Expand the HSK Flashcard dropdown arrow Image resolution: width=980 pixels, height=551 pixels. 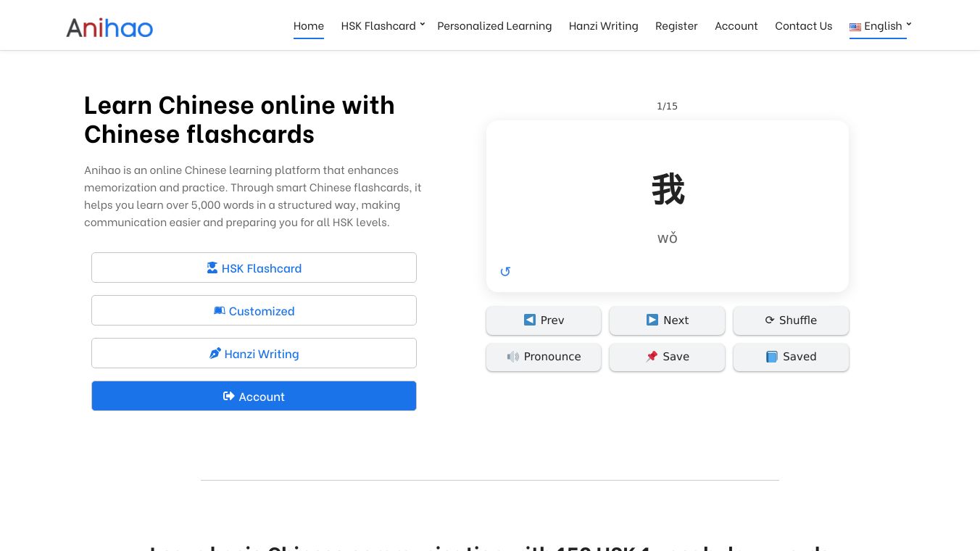pyautogui.click(x=423, y=25)
